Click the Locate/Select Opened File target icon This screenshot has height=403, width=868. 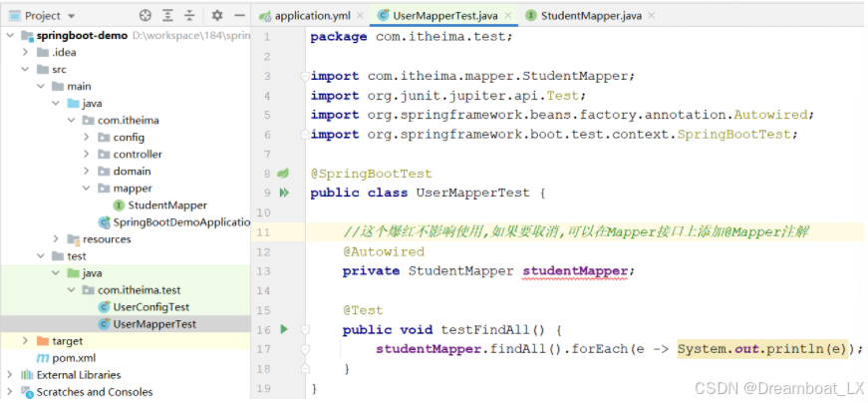[x=145, y=16]
